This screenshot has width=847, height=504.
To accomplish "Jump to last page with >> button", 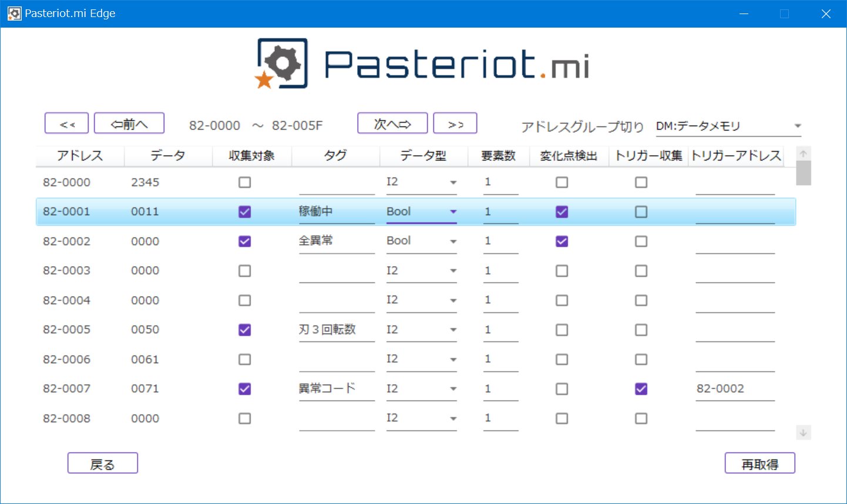I will click(x=455, y=123).
